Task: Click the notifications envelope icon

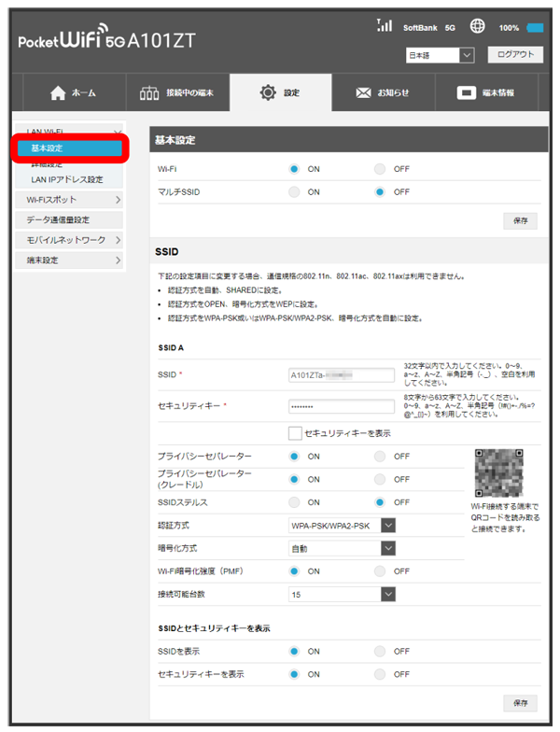Action: point(364,93)
